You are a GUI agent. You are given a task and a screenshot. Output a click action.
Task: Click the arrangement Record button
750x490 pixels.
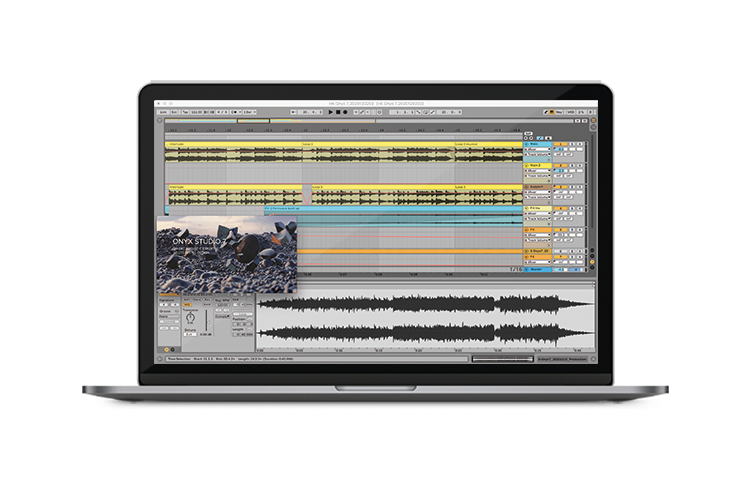click(345, 112)
